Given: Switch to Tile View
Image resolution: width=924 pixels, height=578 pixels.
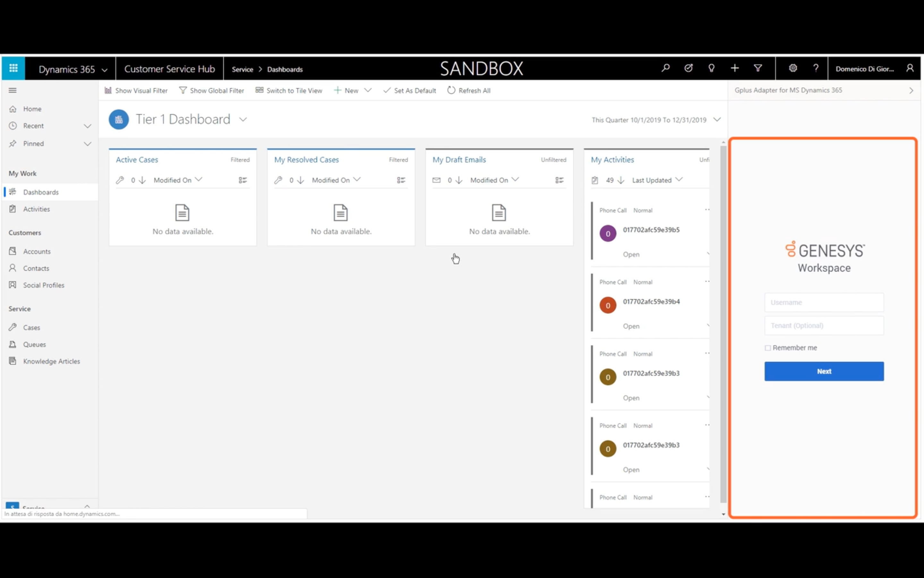Looking at the screenshot, I should click(289, 91).
